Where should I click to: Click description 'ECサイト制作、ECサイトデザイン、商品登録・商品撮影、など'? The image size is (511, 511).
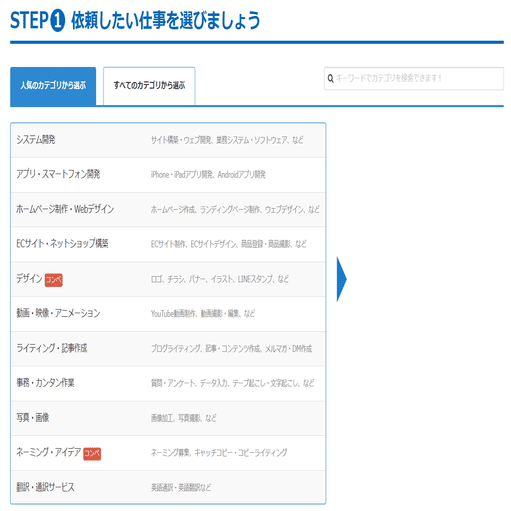228,244
